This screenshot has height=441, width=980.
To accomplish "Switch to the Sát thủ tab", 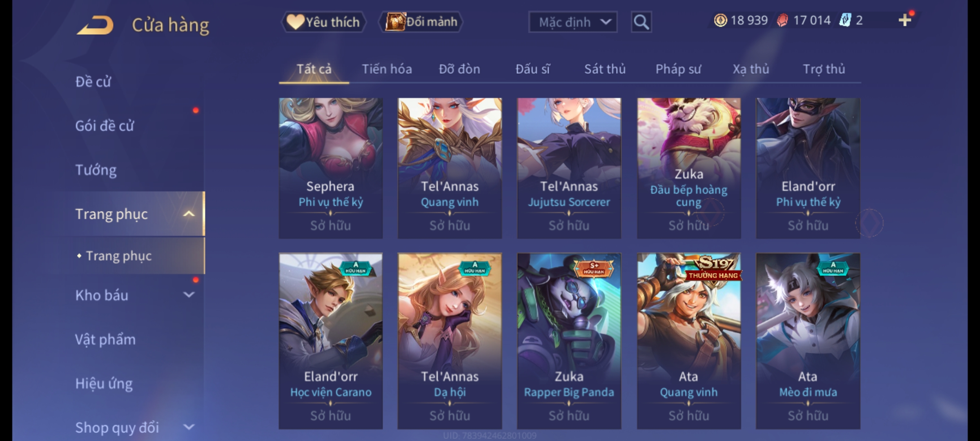I will coord(605,69).
